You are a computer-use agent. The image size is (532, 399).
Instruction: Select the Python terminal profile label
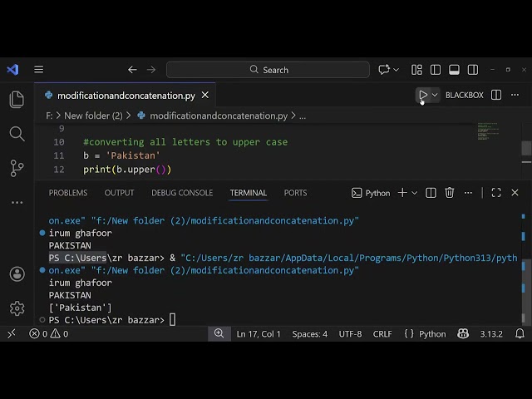pos(371,193)
